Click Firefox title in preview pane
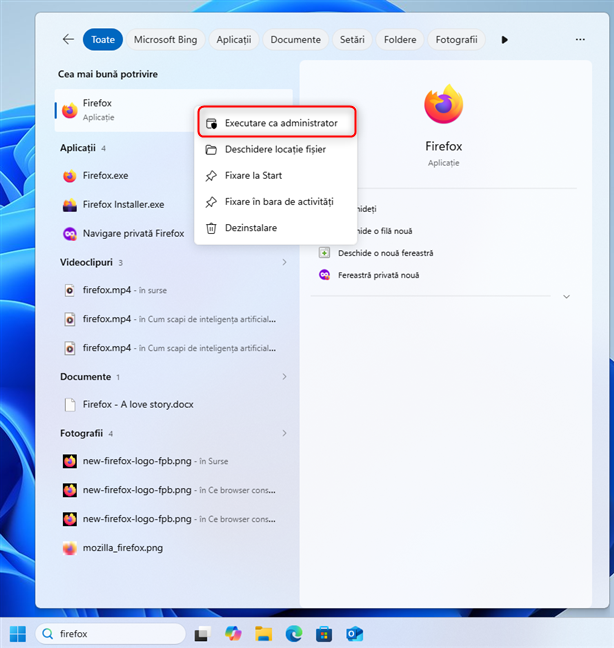The image size is (614, 648). pos(444,146)
